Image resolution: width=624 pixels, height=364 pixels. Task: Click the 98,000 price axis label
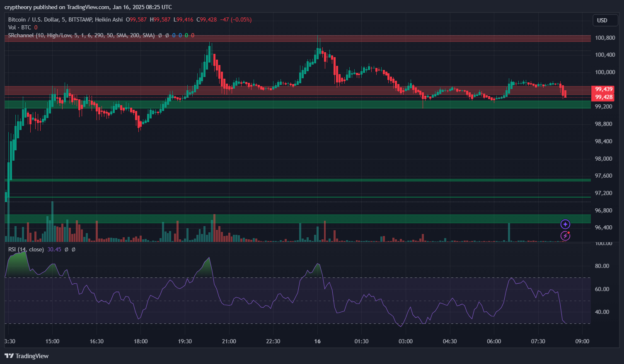click(x=604, y=159)
